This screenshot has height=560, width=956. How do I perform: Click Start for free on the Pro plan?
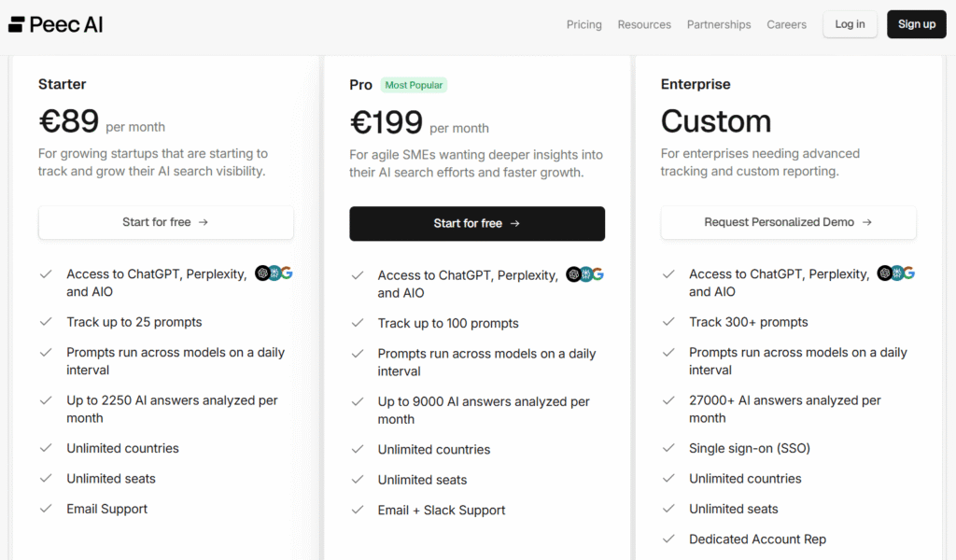[477, 224]
